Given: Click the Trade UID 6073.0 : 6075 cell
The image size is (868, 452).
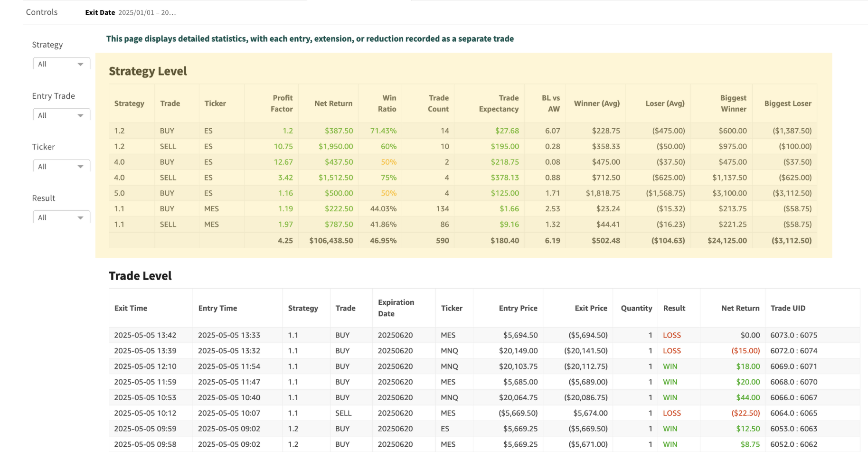Looking at the screenshot, I should coord(793,335).
